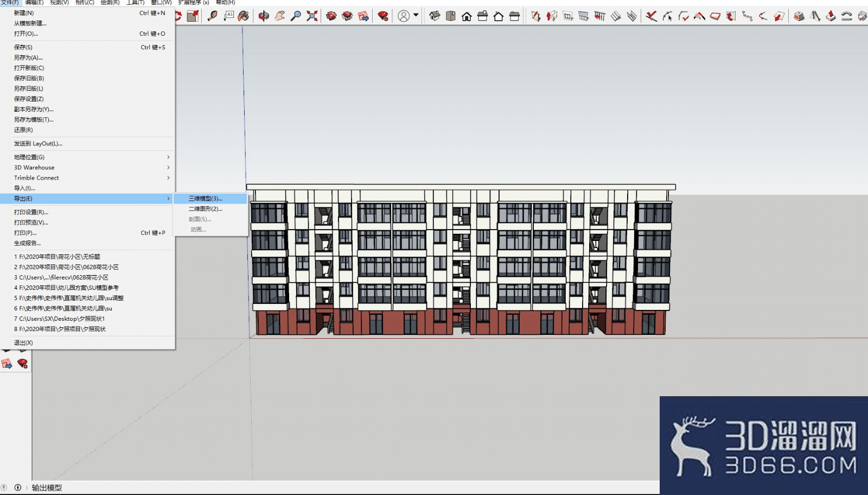Select the Paint Bucket tool

tap(244, 16)
